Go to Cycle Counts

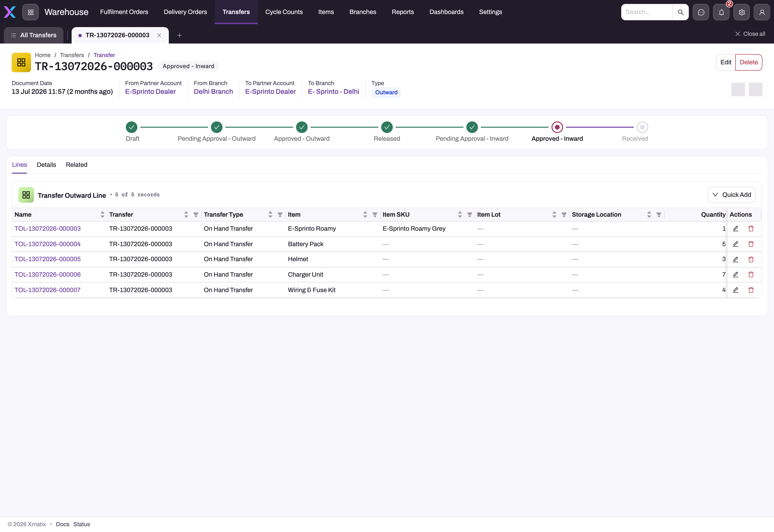point(284,12)
